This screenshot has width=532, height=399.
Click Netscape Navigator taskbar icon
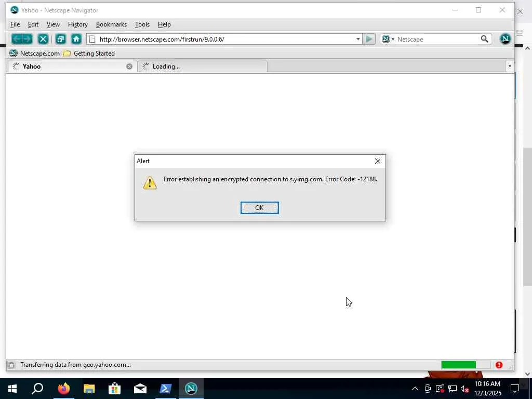[191, 389]
